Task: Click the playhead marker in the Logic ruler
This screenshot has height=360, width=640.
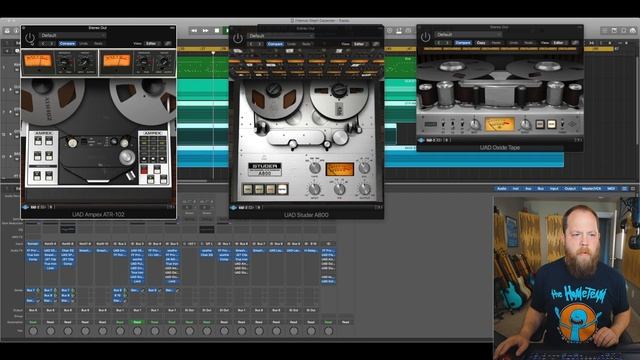Action: tap(213, 53)
